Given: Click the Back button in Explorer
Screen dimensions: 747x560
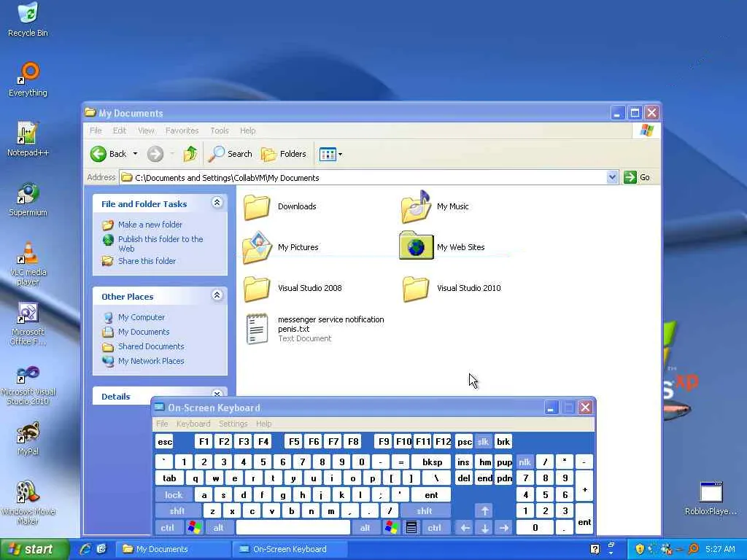Looking at the screenshot, I should (109, 154).
